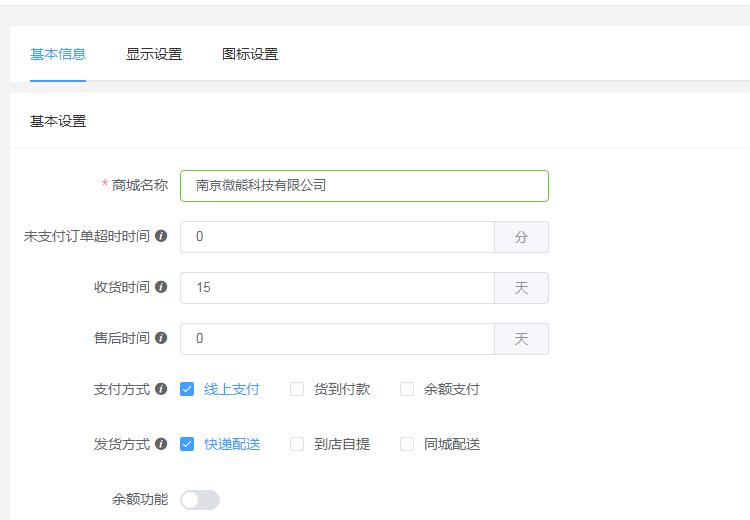
Task: Focus the 收货时间 days input field
Action: tap(337, 288)
